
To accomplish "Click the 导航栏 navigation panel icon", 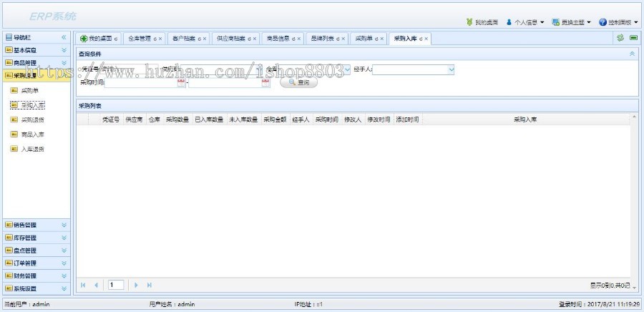I will [x=9, y=37].
